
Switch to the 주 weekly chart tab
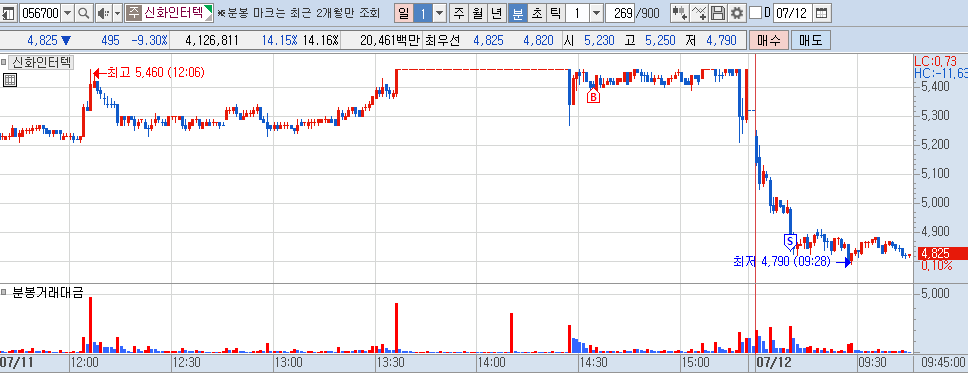point(459,12)
